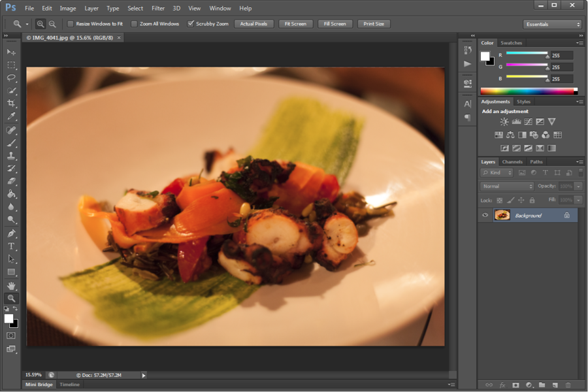588x392 pixels.
Task: Add a Vibrance adjustment
Action: point(551,122)
